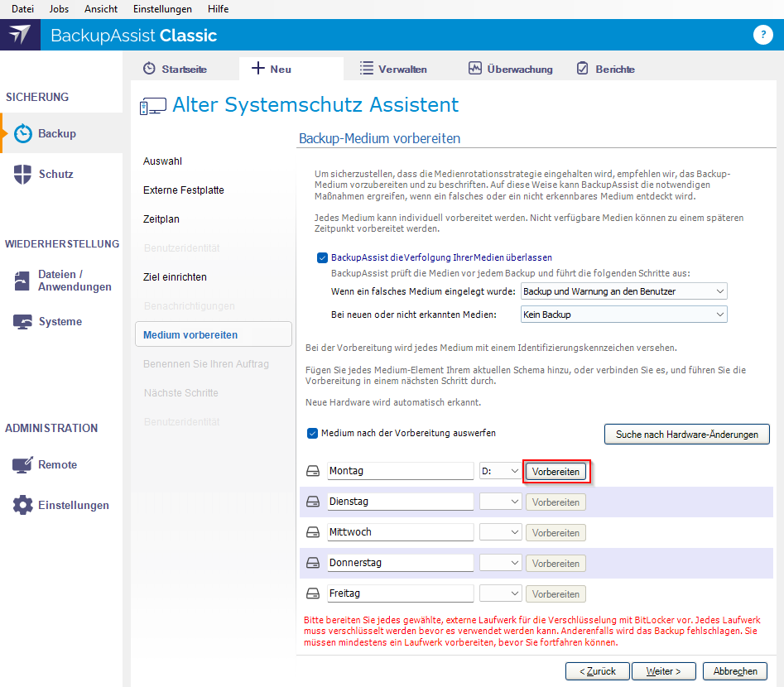Select the 'Externe Festplatte' wizard step
784x687 pixels.
[184, 190]
